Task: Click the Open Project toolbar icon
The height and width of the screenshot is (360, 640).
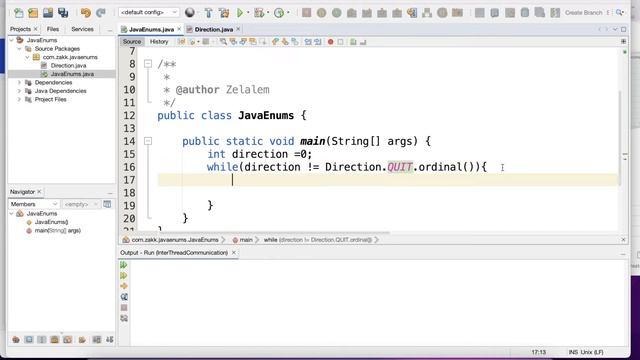Action: click(48, 13)
